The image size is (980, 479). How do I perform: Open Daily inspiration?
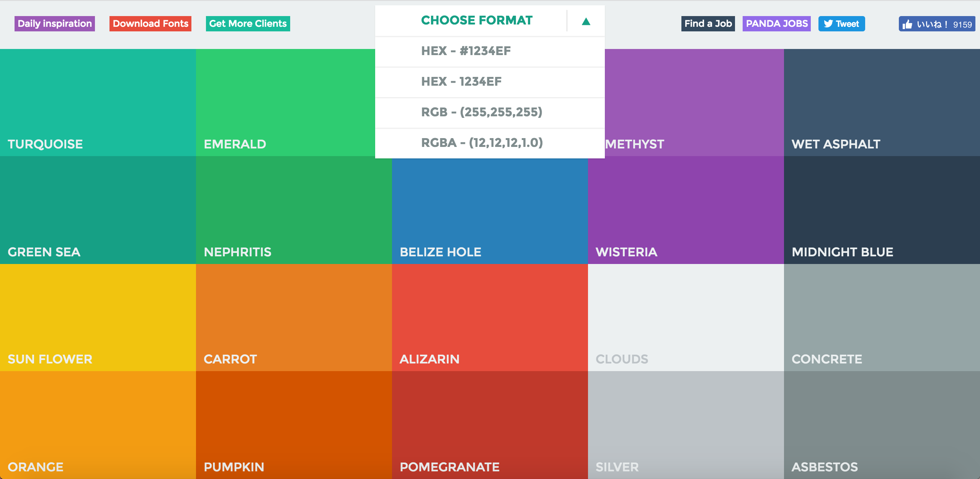tap(54, 24)
